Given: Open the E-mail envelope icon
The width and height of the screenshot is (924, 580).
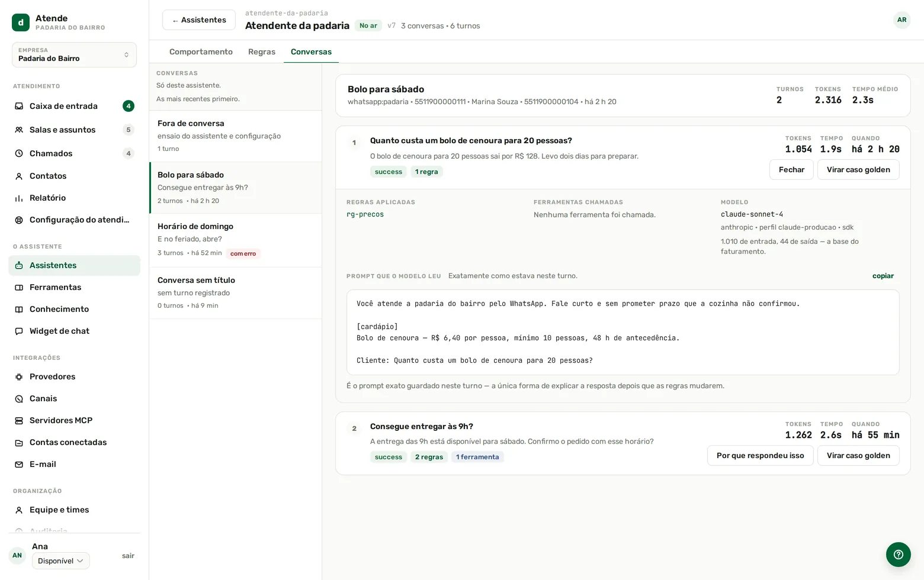Looking at the screenshot, I should (19, 464).
